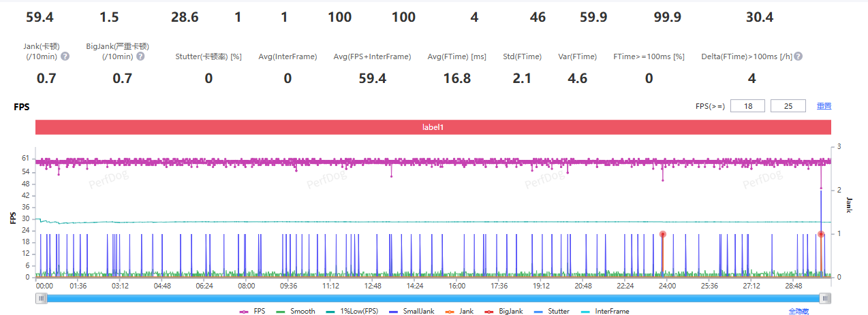Toggle the Stutter legend entry
Image resolution: width=868 pixels, height=315 pixels.
click(x=551, y=311)
